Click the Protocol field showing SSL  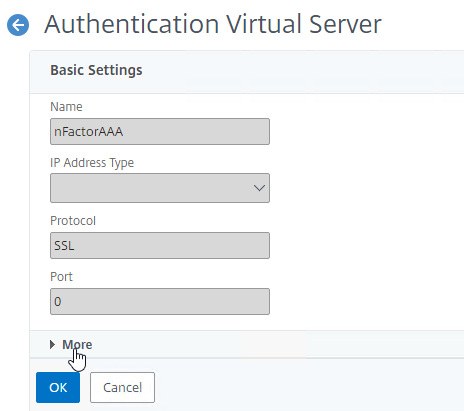160,245
